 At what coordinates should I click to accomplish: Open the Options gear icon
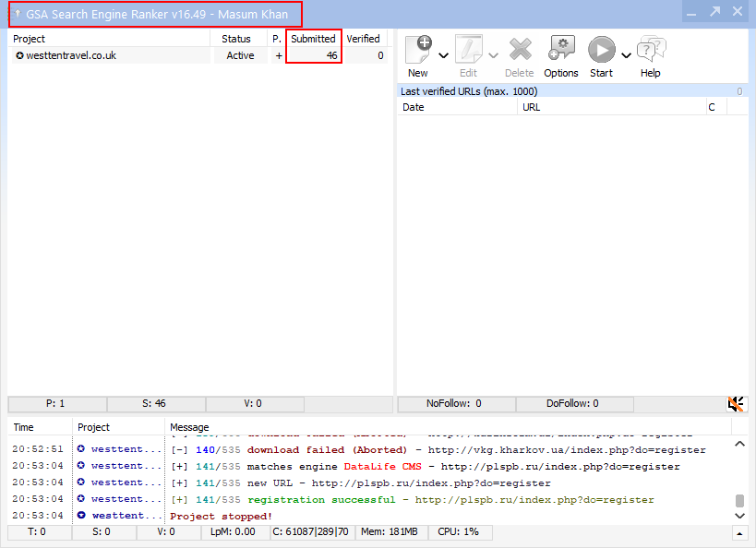pyautogui.click(x=561, y=48)
